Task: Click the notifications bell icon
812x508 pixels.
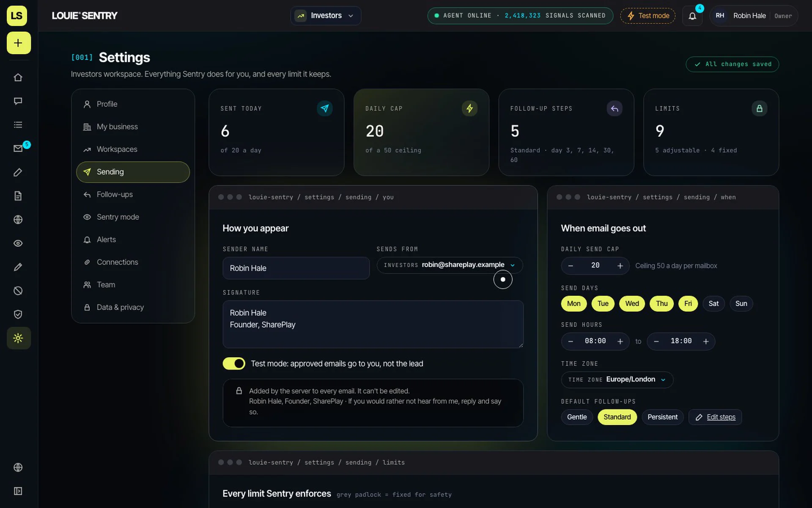Action: pos(692,16)
